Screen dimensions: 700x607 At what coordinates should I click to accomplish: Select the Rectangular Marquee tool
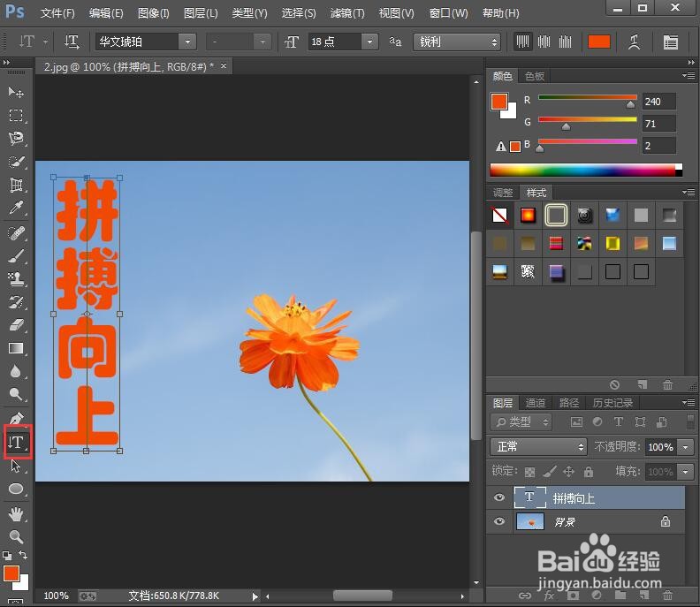[16, 116]
